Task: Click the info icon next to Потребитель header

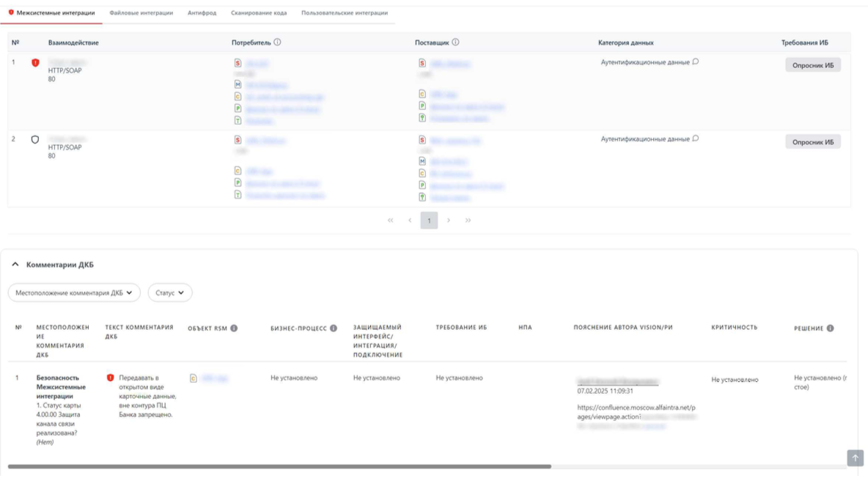Action: point(277,42)
